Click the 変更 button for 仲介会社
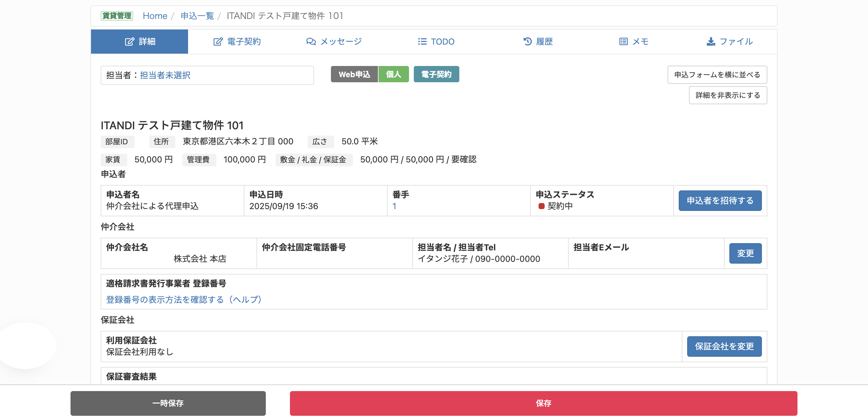Screen dimensions: 868x420 point(745,253)
